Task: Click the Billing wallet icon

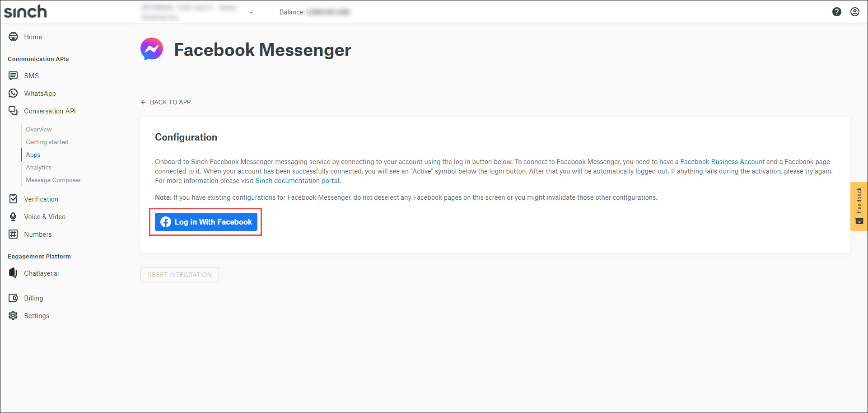Action: (x=14, y=298)
